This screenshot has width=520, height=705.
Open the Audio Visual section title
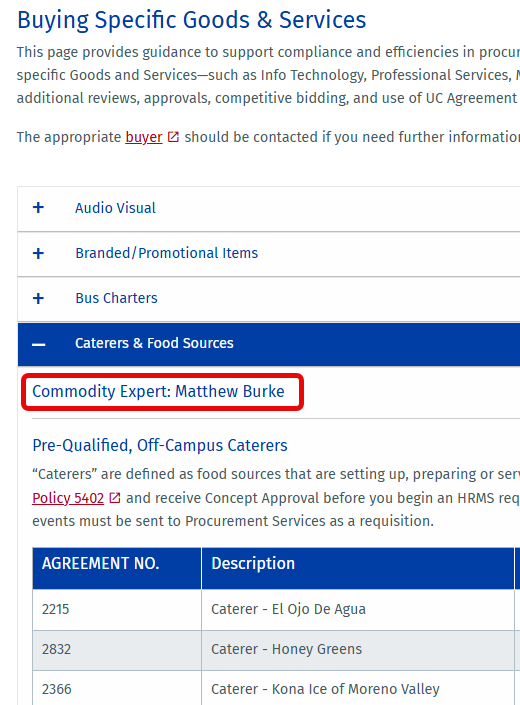click(x=115, y=208)
